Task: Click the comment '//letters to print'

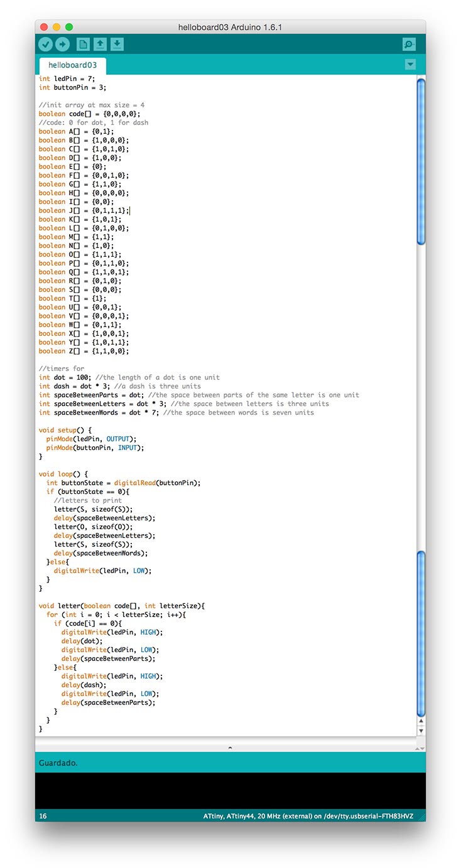Action: [x=87, y=500]
